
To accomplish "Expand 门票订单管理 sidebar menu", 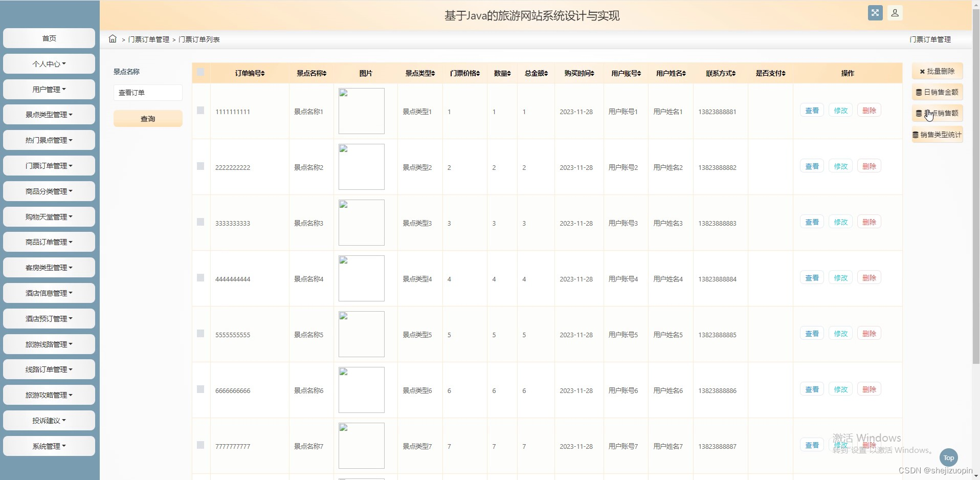I will 49,166.
